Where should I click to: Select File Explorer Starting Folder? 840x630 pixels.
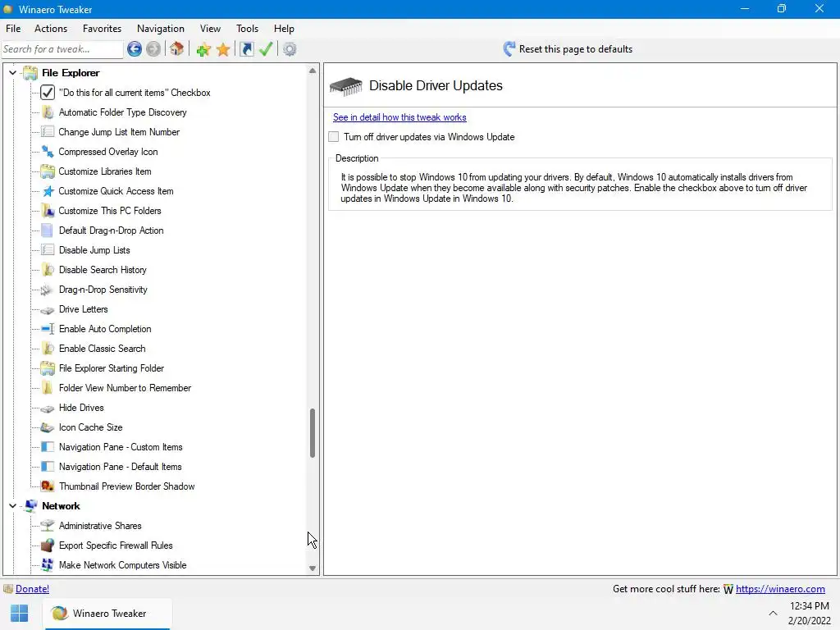[112, 368]
